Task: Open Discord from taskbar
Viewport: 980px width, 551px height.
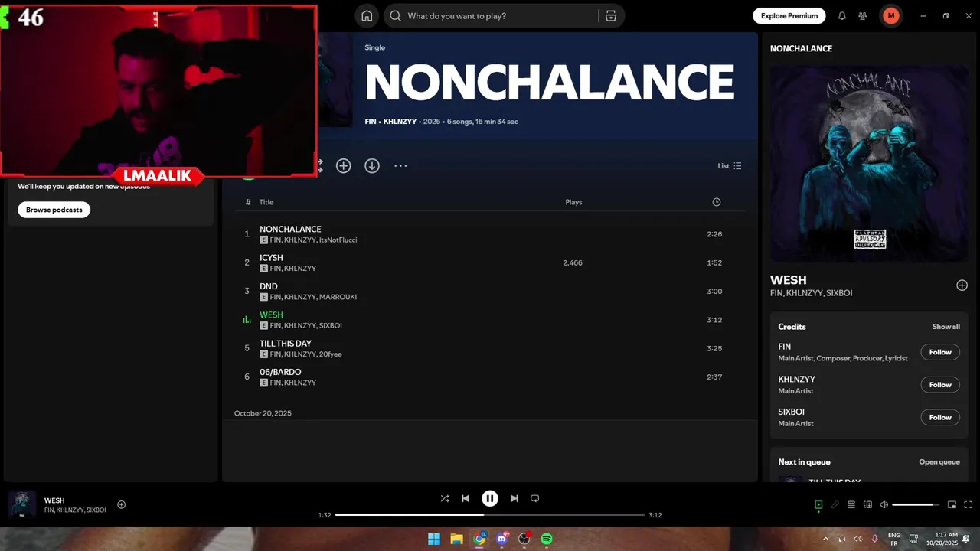Action: pos(501,539)
